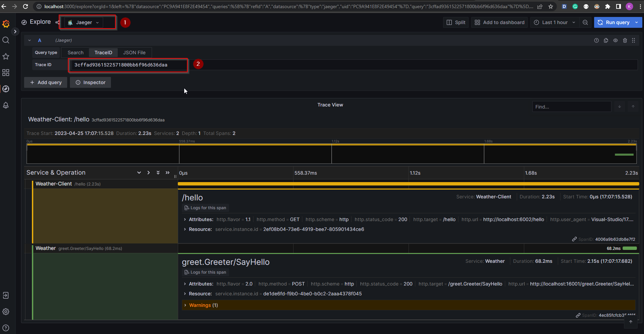
Task: Copy link for SpanID 4006a9b62db8e7f2
Action: click(574, 239)
